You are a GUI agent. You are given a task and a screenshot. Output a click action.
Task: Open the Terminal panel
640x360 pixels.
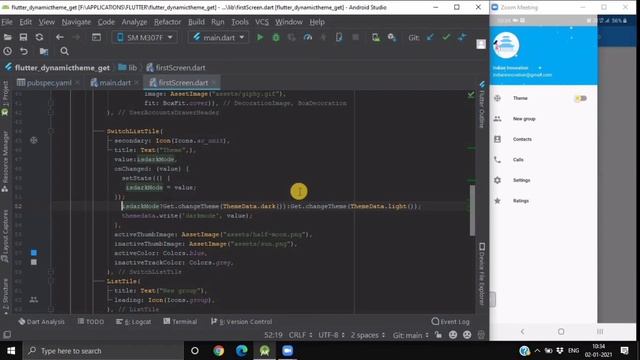180,322
